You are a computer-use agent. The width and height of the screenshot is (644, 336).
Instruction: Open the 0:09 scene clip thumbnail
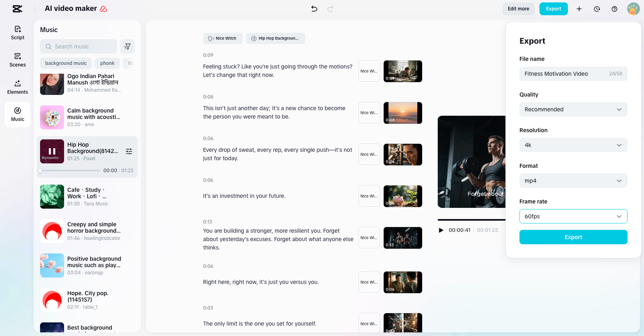[x=403, y=71]
